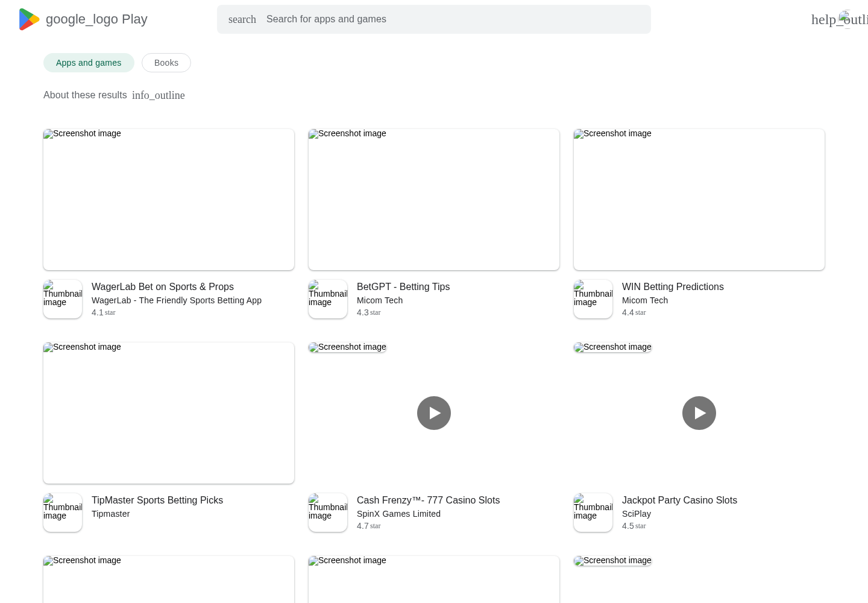Open TipMaster app thumbnail icon
The width and height of the screenshot is (868, 603).
[63, 513]
